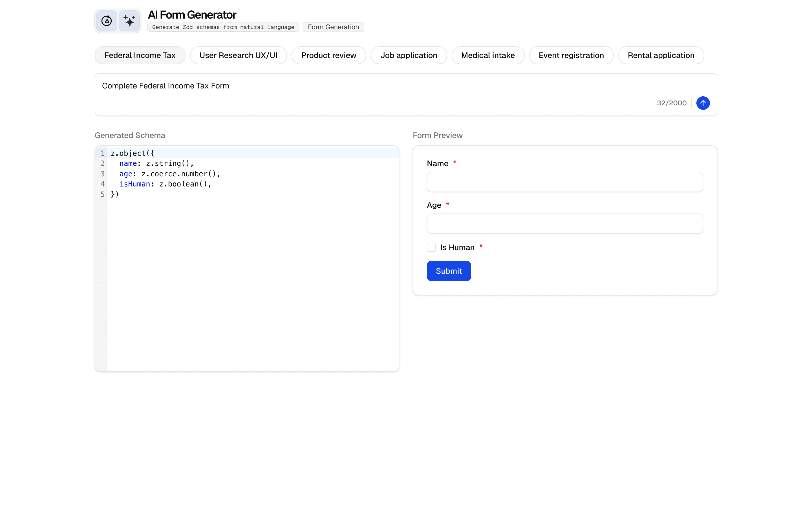Screen dimensions: 812x507
Task: Click the AI Form Generator logo icon
Action: pyautogui.click(x=106, y=21)
